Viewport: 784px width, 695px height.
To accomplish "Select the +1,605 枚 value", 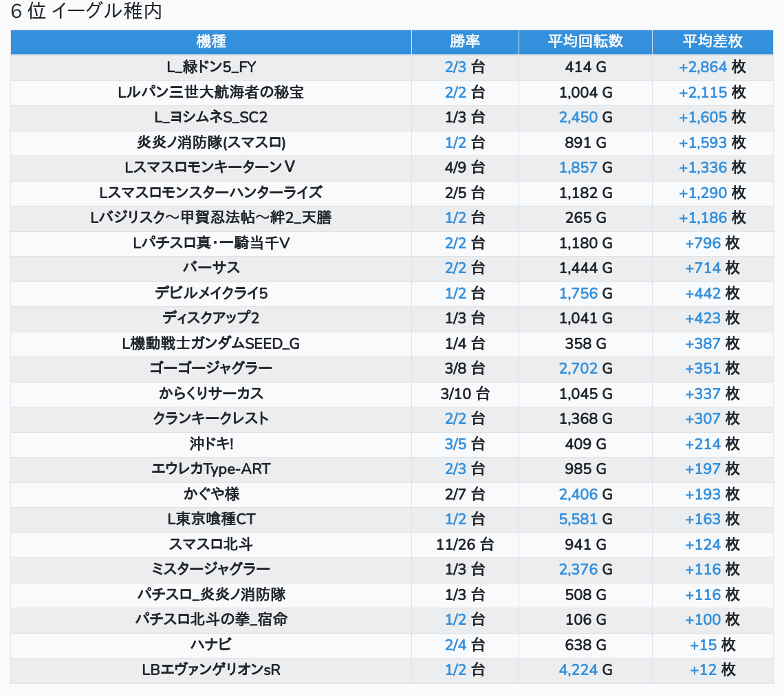I will (x=712, y=118).
